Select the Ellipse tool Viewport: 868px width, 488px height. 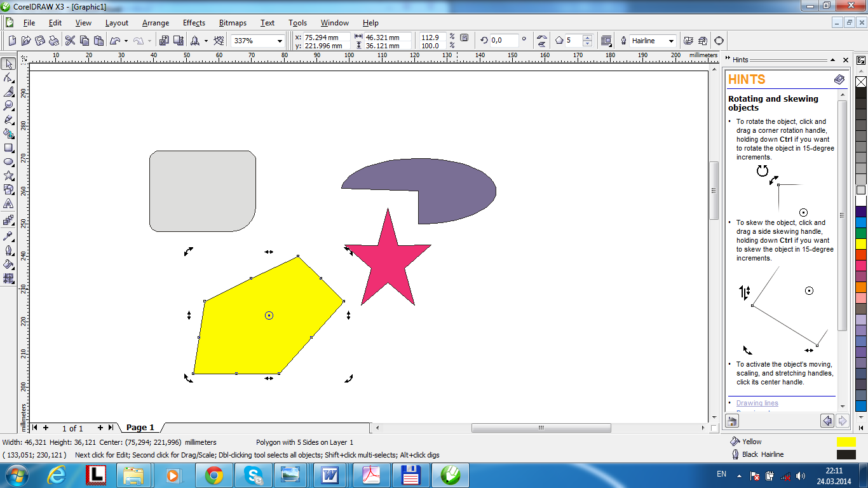(x=9, y=161)
